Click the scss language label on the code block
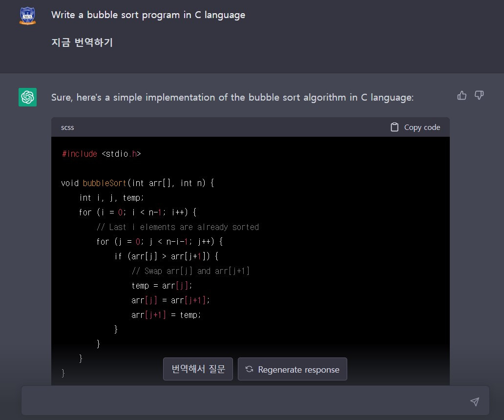This screenshot has width=504, height=420. tap(67, 127)
